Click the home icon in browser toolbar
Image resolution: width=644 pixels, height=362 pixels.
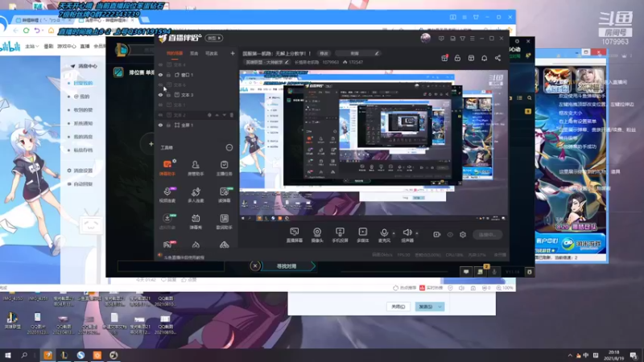(51, 31)
